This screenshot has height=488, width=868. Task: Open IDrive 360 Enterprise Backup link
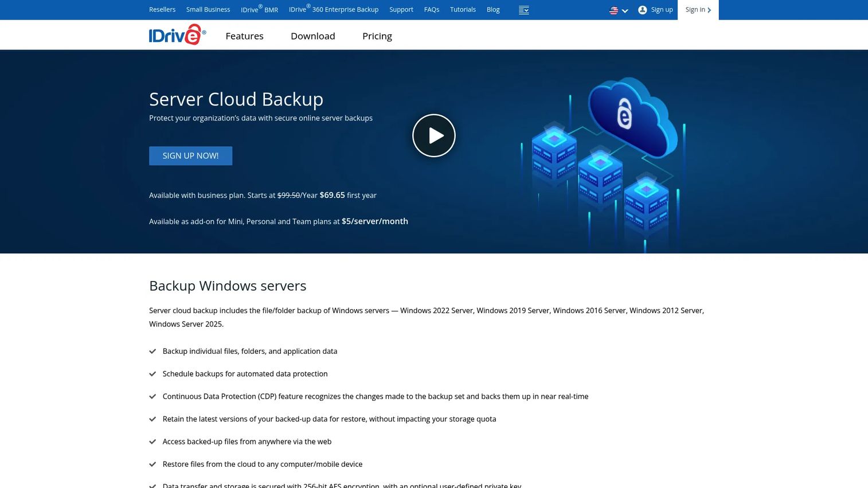(x=334, y=10)
